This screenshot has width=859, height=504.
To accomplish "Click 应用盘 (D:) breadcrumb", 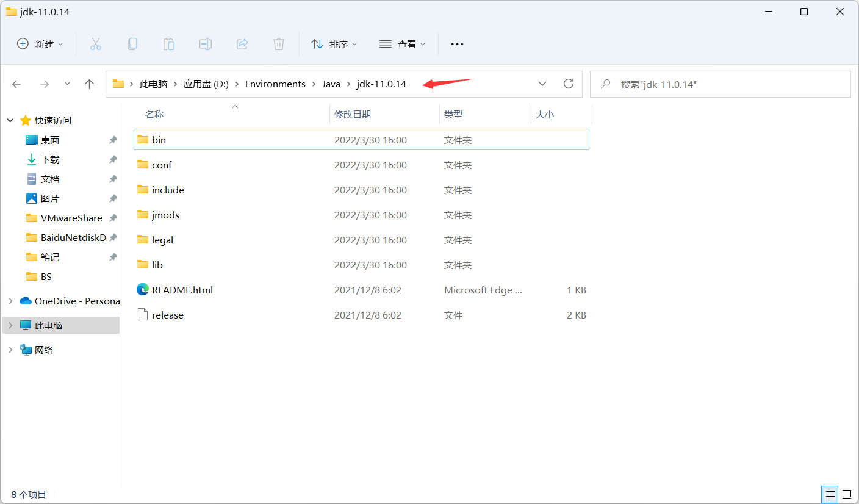I will pyautogui.click(x=206, y=84).
